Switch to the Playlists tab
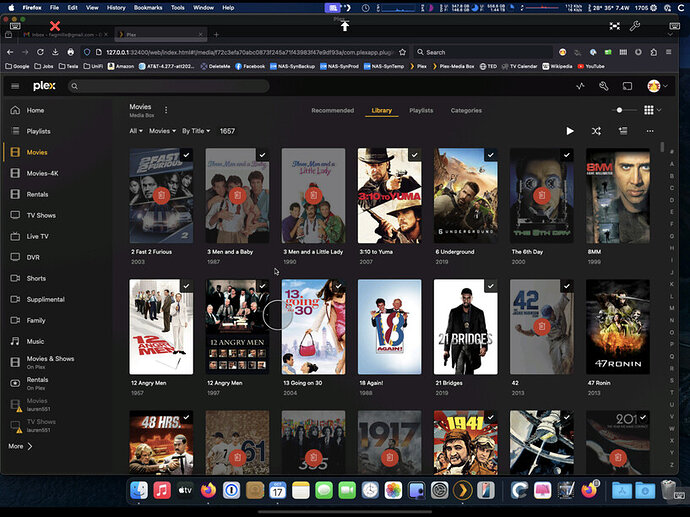This screenshot has width=690, height=517. [421, 110]
